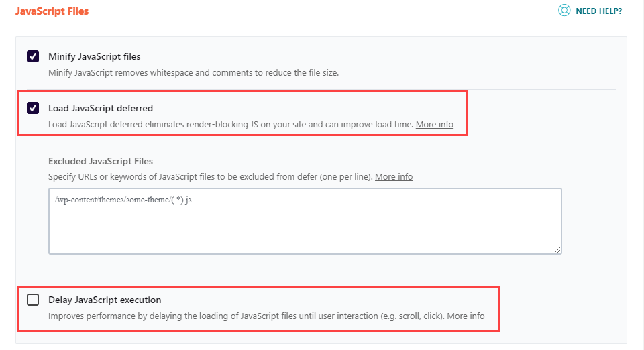The width and height of the screenshot is (644, 350).
Task: Open More info for Delay JavaScript execution
Action: (466, 316)
